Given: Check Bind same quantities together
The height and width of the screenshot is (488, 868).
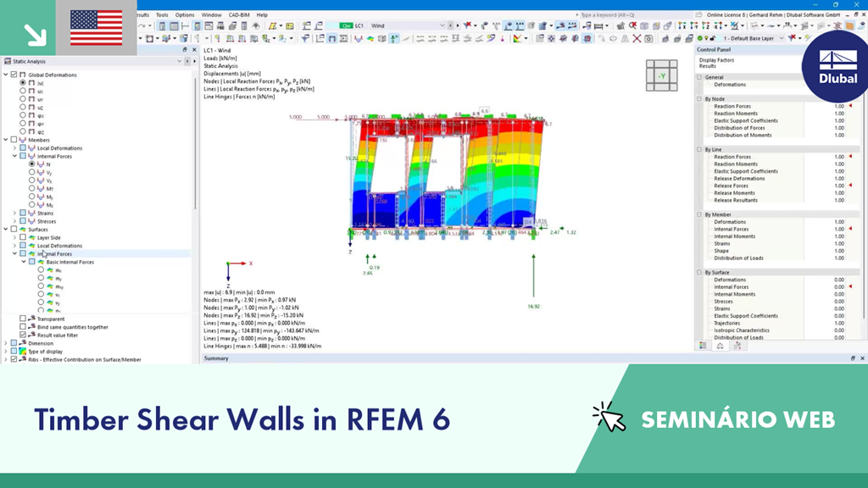Looking at the screenshot, I should (23, 327).
